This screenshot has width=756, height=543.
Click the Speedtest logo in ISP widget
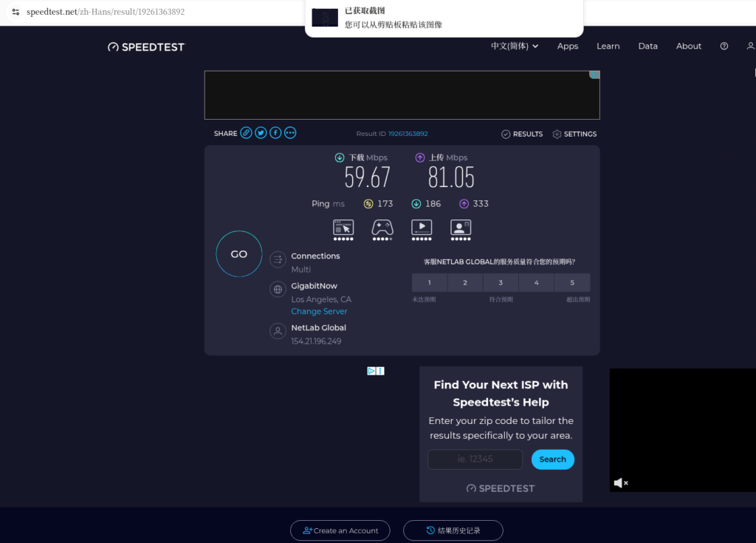point(501,488)
